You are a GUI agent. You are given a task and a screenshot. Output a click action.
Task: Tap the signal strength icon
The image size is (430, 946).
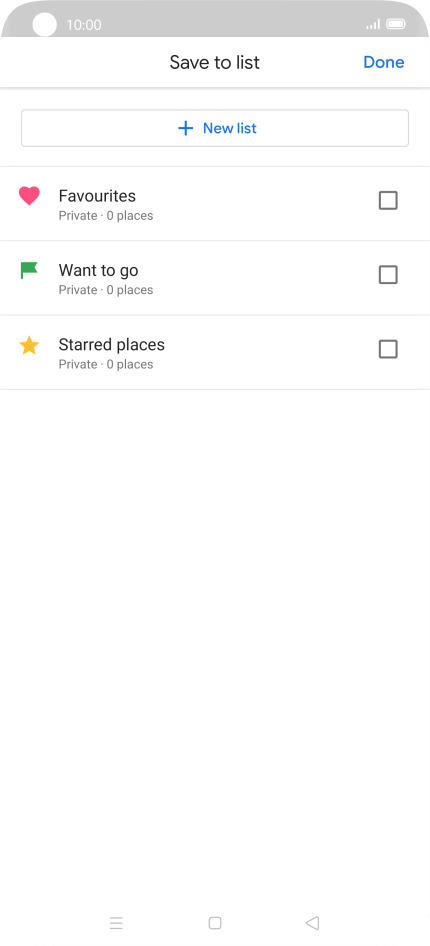[373, 25]
